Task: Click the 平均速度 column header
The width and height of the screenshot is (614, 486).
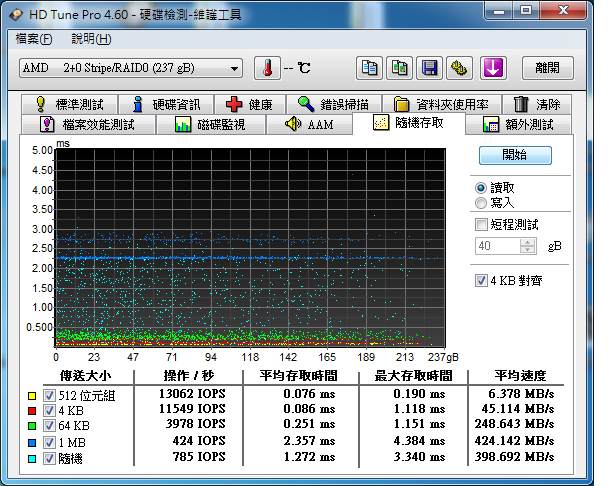Action: [520, 376]
